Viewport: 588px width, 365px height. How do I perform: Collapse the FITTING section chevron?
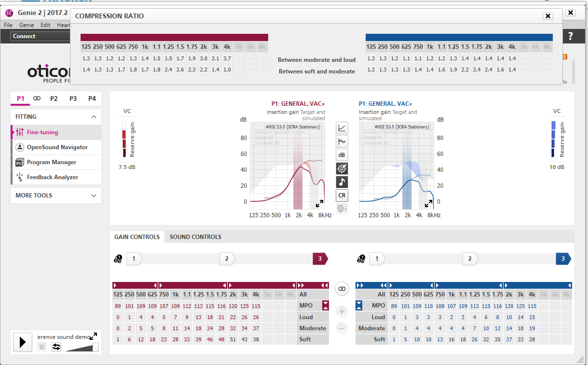point(94,117)
